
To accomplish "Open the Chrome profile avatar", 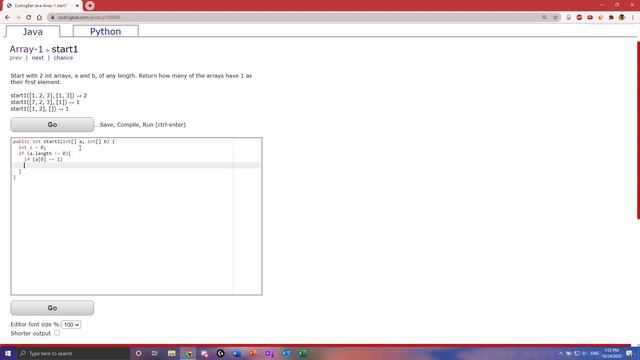I will [x=622, y=18].
